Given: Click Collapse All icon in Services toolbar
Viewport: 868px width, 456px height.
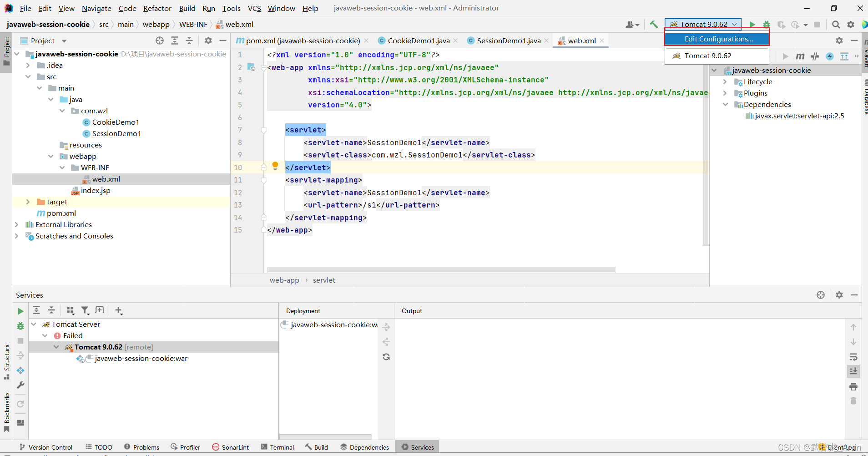Looking at the screenshot, I should [51, 310].
